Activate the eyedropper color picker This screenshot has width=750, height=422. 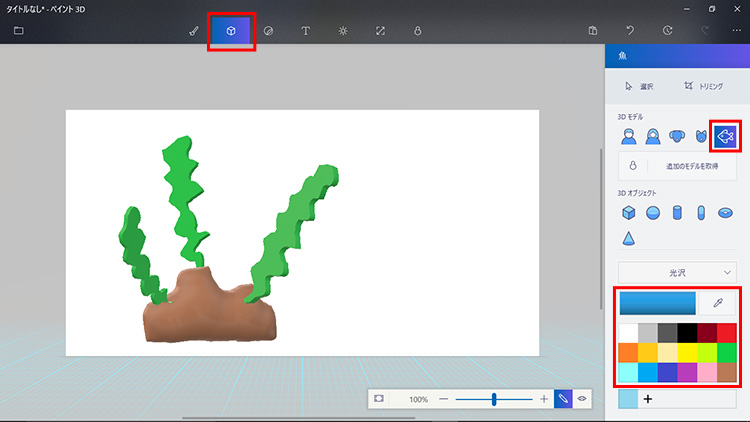coord(717,303)
